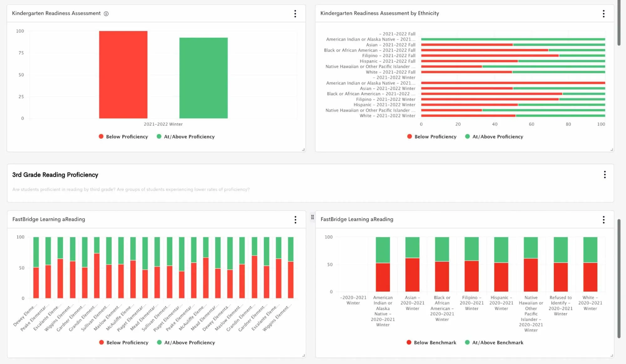Open options for the left FastBridge Learning aReading chart
This screenshot has height=364, width=626.
(295, 220)
